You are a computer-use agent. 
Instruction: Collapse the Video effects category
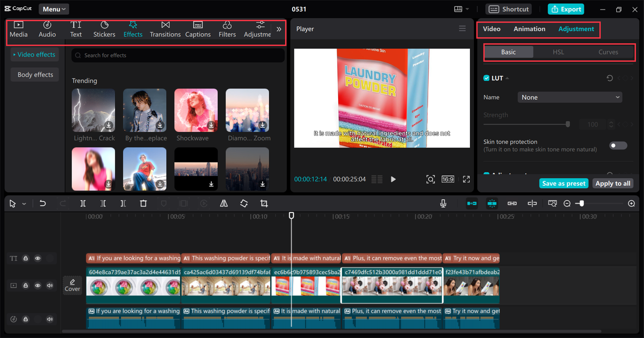34,54
